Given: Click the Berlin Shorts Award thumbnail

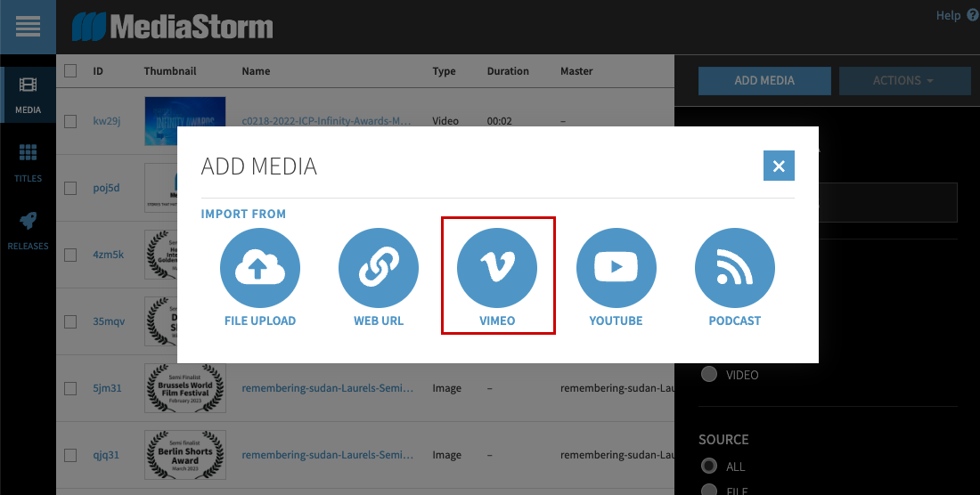Looking at the screenshot, I should pyautogui.click(x=185, y=455).
